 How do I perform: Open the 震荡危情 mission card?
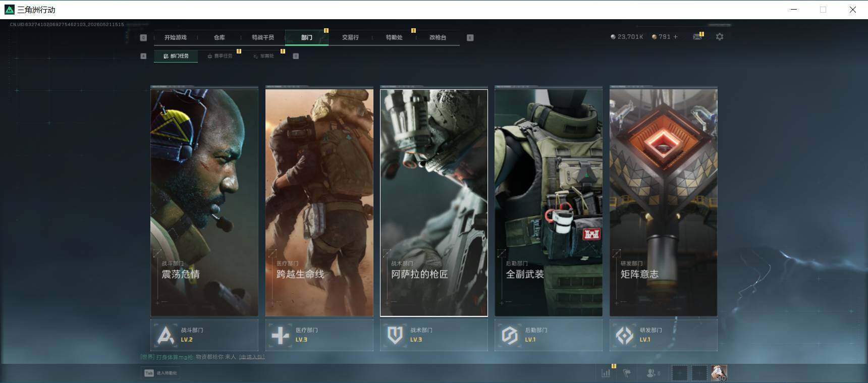tap(204, 203)
